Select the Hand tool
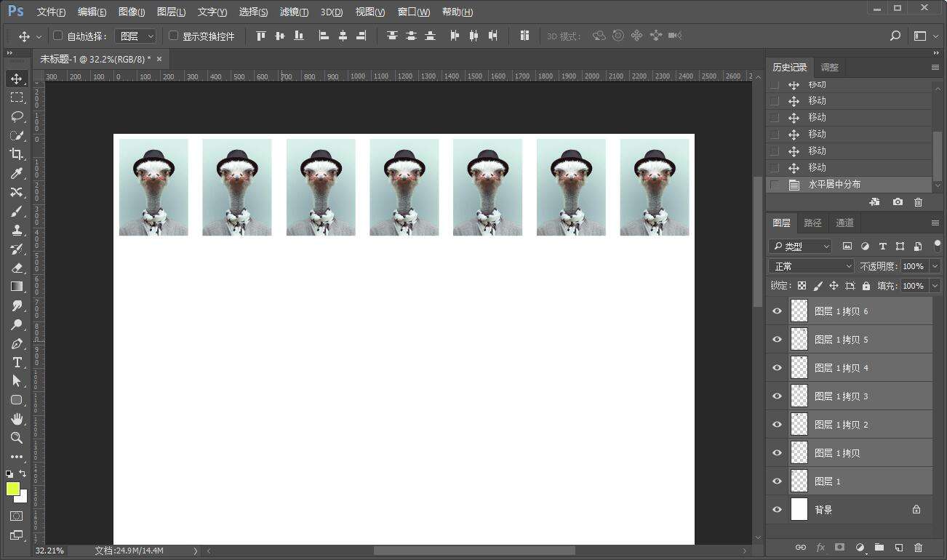Screen dimensions: 947x560 pyautogui.click(x=17, y=419)
